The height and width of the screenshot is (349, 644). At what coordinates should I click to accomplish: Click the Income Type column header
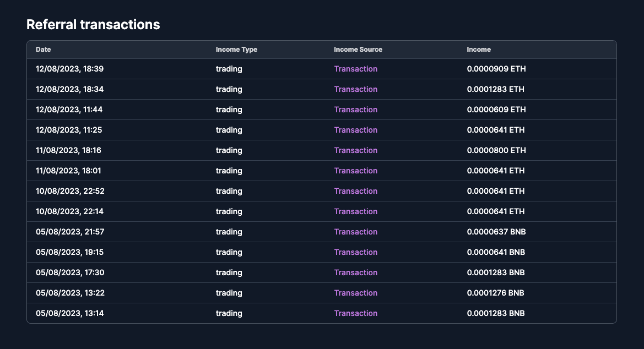pos(236,50)
